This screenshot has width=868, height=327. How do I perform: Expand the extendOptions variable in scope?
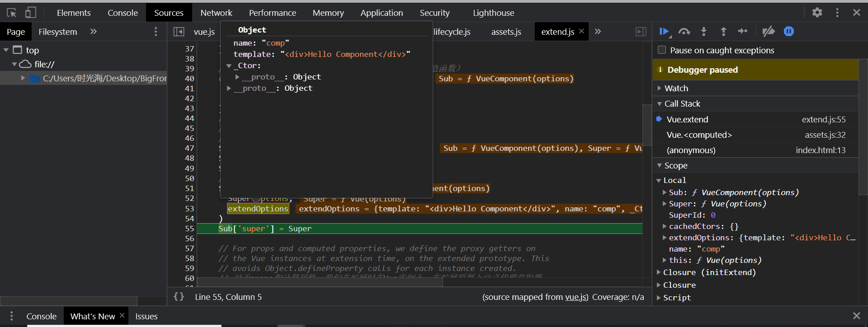665,238
